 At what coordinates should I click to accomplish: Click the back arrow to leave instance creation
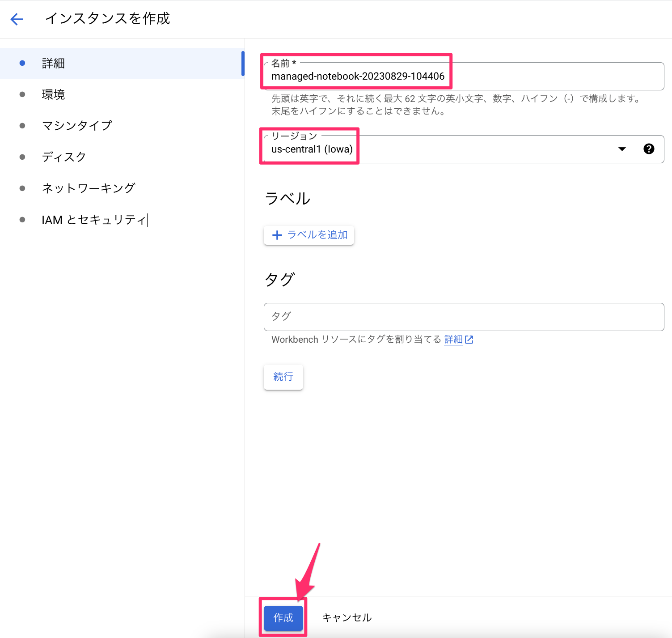16,19
